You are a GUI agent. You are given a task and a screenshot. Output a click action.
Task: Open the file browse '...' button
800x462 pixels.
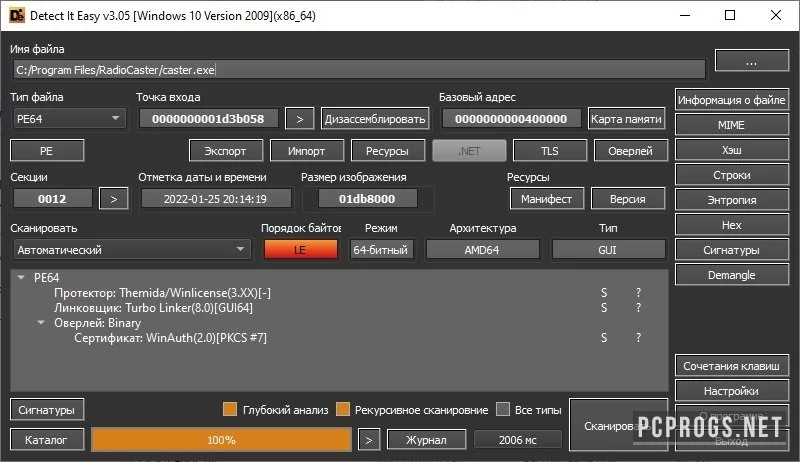(751, 61)
